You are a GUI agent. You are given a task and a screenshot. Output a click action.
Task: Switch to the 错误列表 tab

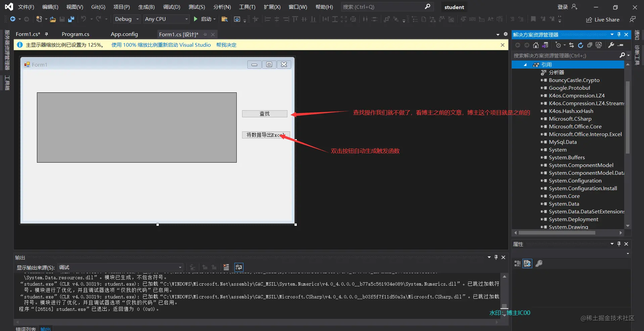pyautogui.click(x=26, y=329)
